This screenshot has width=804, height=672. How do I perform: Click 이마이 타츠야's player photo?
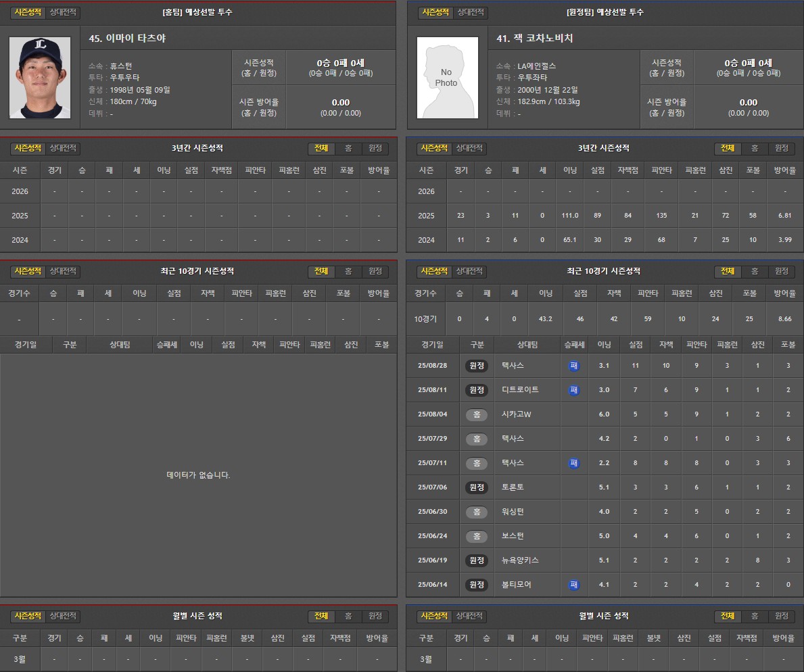40,78
